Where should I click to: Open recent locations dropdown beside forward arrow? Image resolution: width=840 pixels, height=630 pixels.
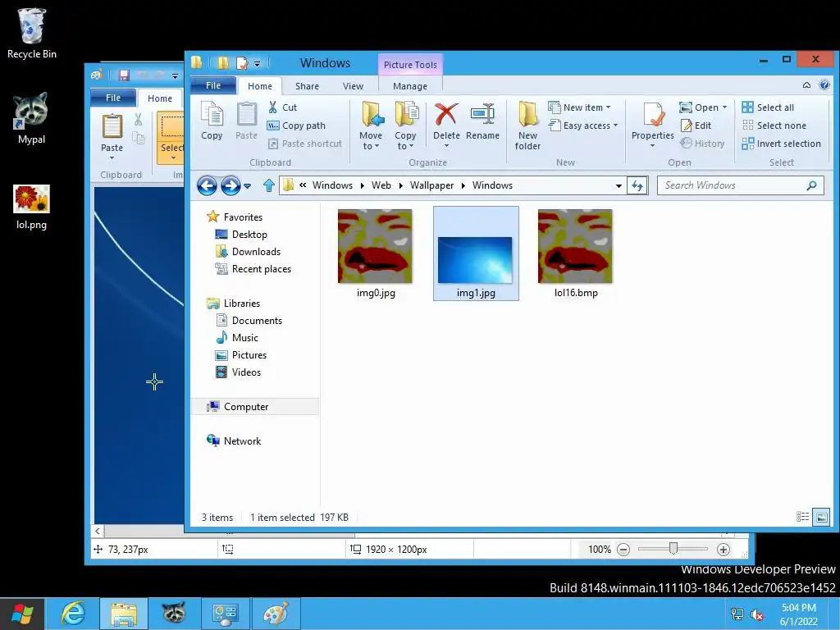coord(247,186)
